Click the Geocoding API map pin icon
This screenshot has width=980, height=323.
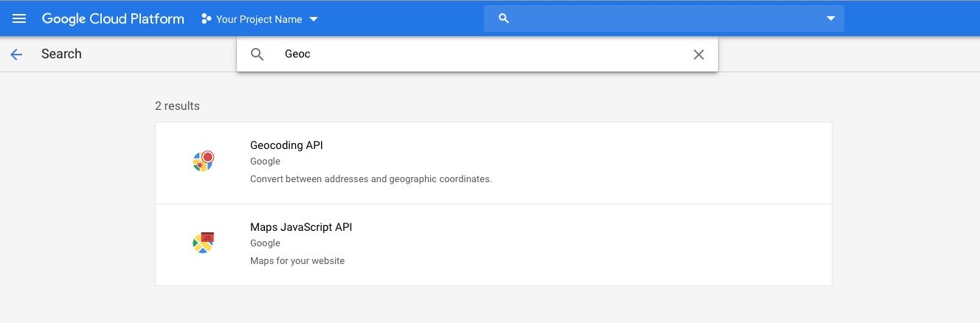click(203, 161)
